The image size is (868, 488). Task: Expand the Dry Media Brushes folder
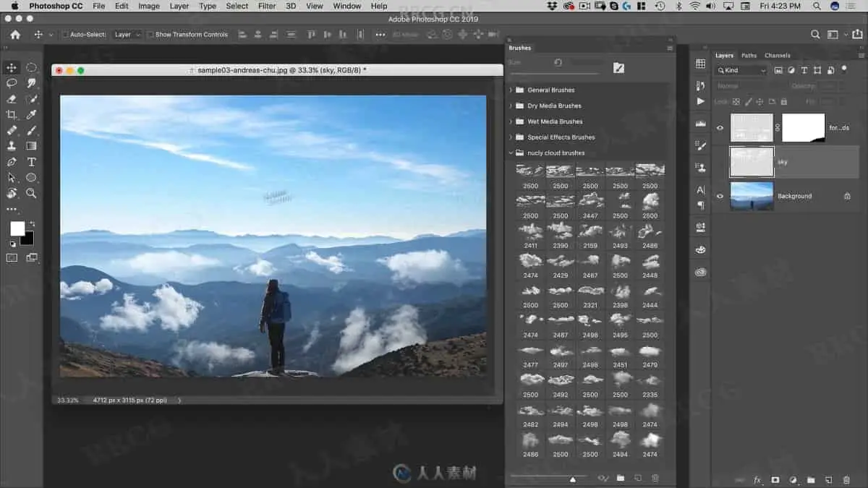click(x=511, y=106)
